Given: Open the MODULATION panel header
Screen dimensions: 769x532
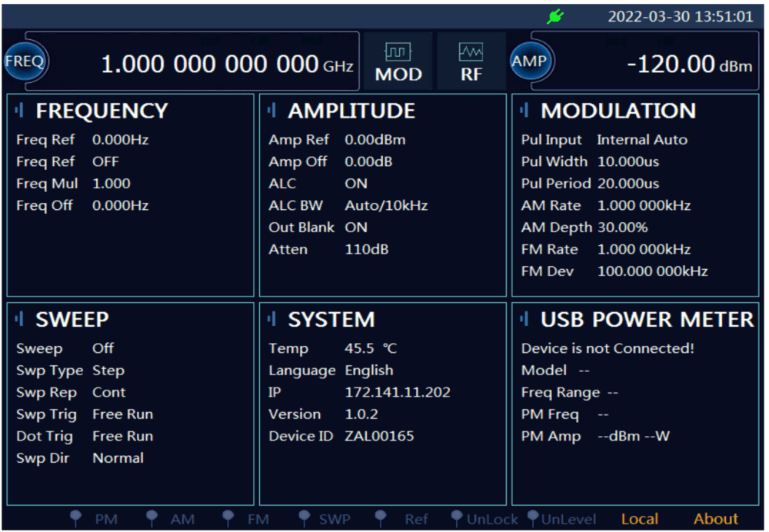Looking at the screenshot, I should coord(618,111).
